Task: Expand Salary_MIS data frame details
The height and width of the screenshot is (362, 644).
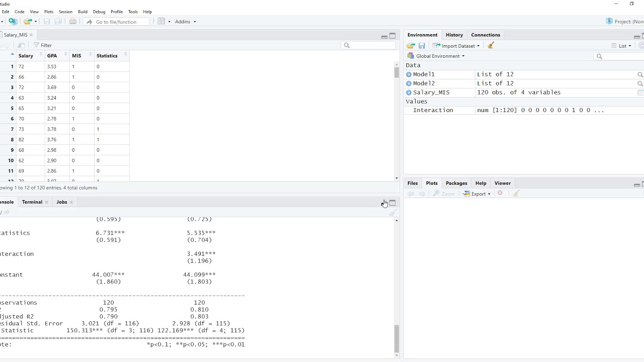Action: tap(409, 93)
